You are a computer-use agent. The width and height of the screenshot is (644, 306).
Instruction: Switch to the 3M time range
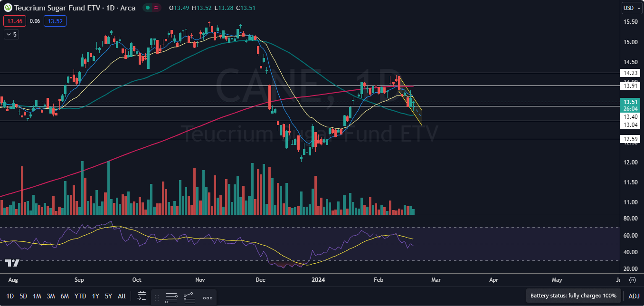50,296
